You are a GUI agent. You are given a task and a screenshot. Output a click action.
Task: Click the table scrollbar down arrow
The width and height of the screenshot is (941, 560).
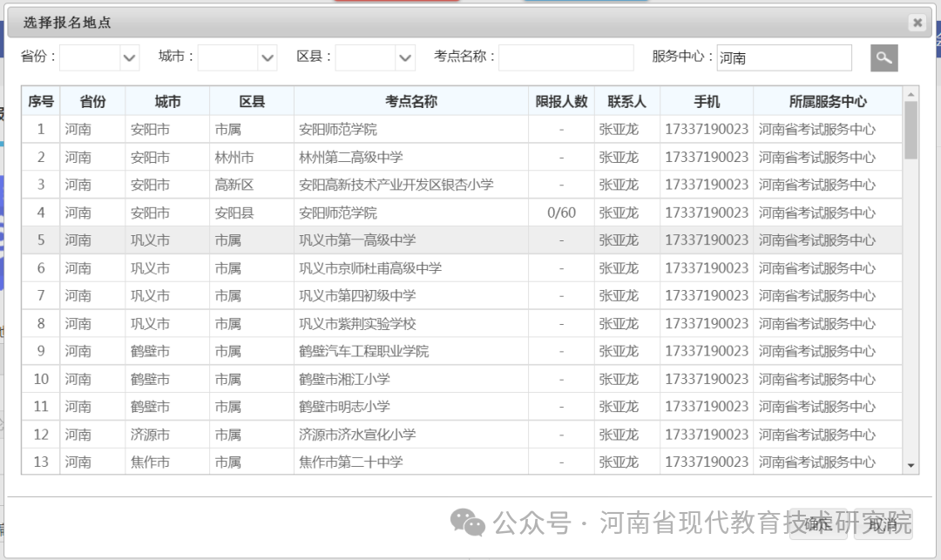click(x=911, y=466)
